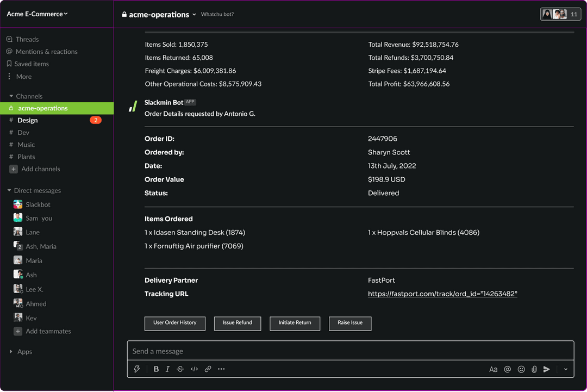Screen dimensions: 587x392
Task: Open the Design channel
Action: point(28,120)
